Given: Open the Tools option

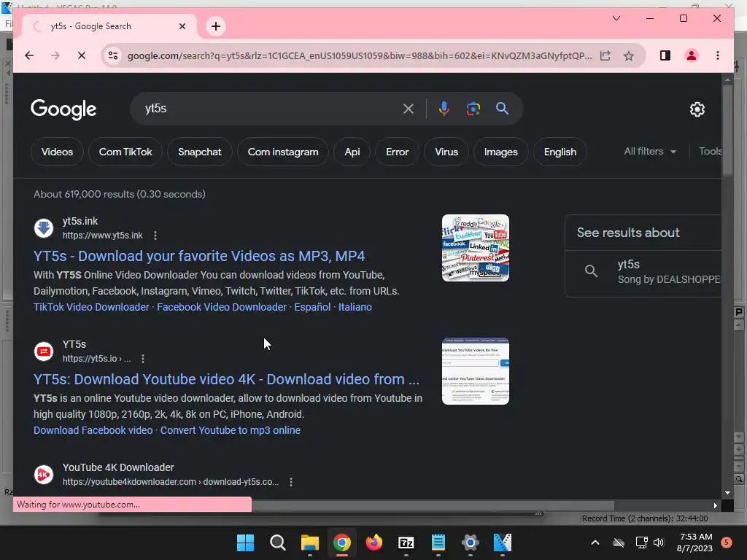Looking at the screenshot, I should [710, 152].
